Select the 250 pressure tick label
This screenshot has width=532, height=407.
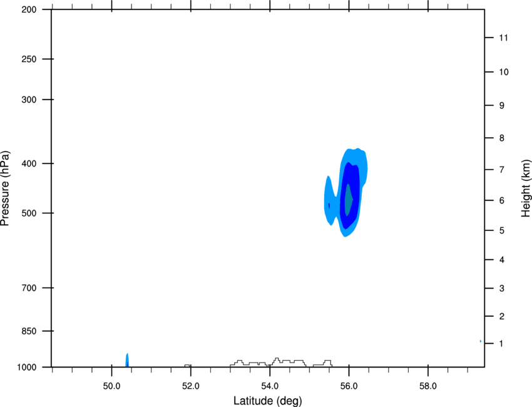(x=29, y=59)
